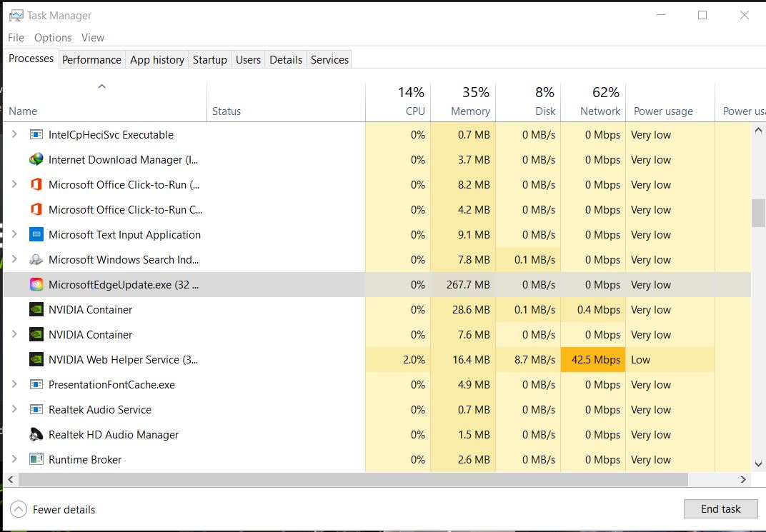Viewport: 766px width, 532px height.
Task: Click the Microsoft Text Input Application icon
Action: click(x=36, y=235)
